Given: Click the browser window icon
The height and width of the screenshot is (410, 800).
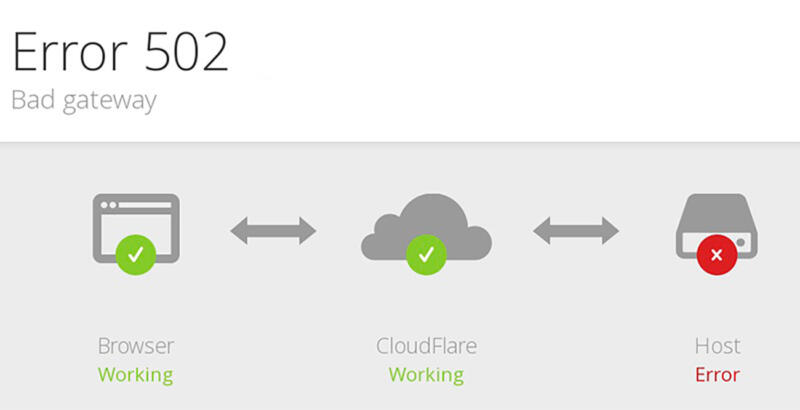Looking at the screenshot, I should click(136, 228).
